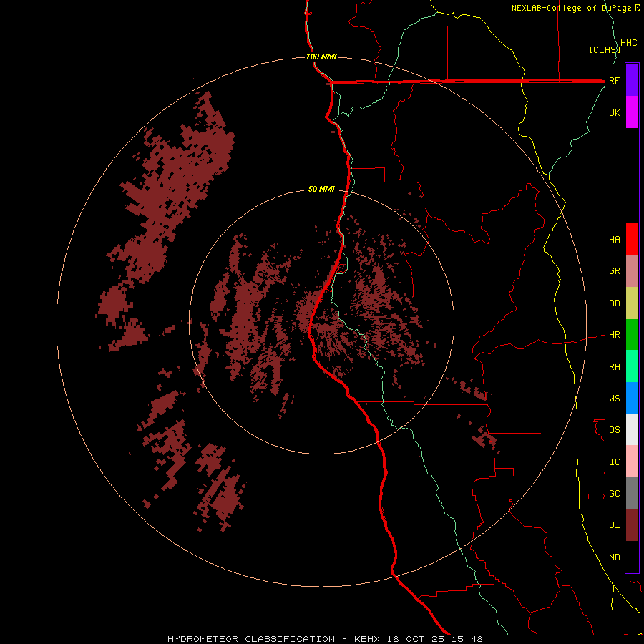This screenshot has height=644, width=644.
Task: Click the white DS legend color swatch
Action: (x=632, y=429)
